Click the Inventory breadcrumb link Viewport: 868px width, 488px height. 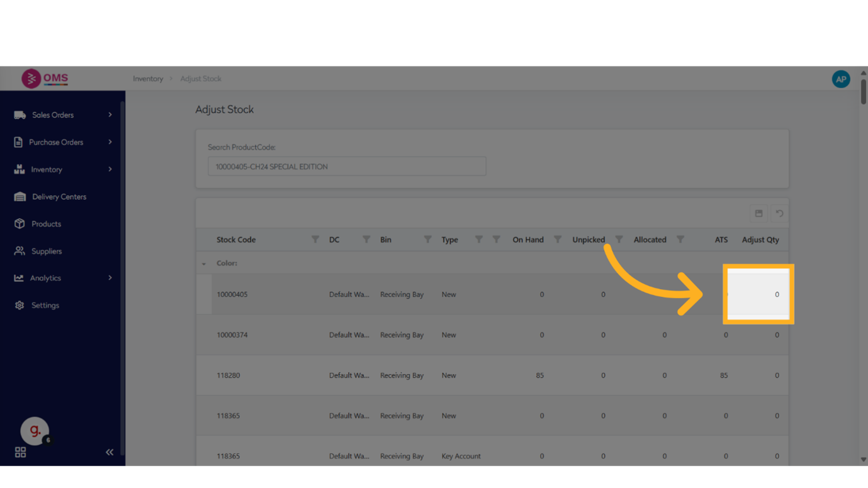(148, 79)
